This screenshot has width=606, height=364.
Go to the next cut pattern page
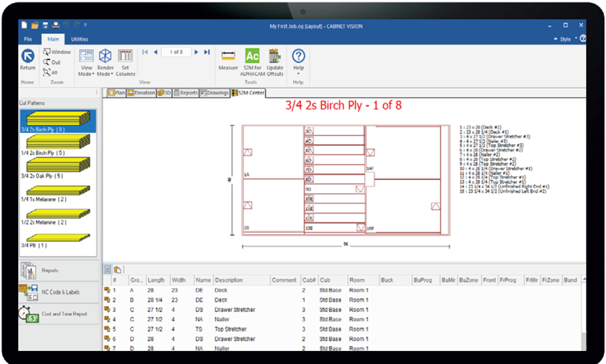point(196,52)
